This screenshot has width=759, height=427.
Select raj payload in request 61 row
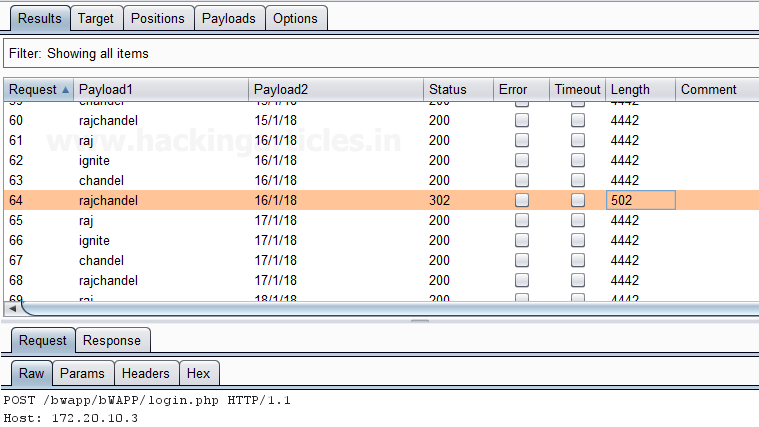(86, 141)
